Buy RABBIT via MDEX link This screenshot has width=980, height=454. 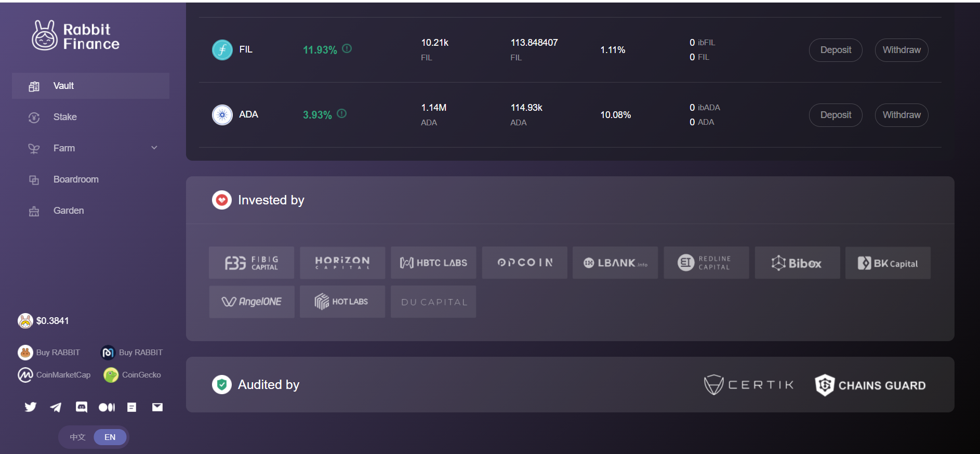(x=131, y=353)
